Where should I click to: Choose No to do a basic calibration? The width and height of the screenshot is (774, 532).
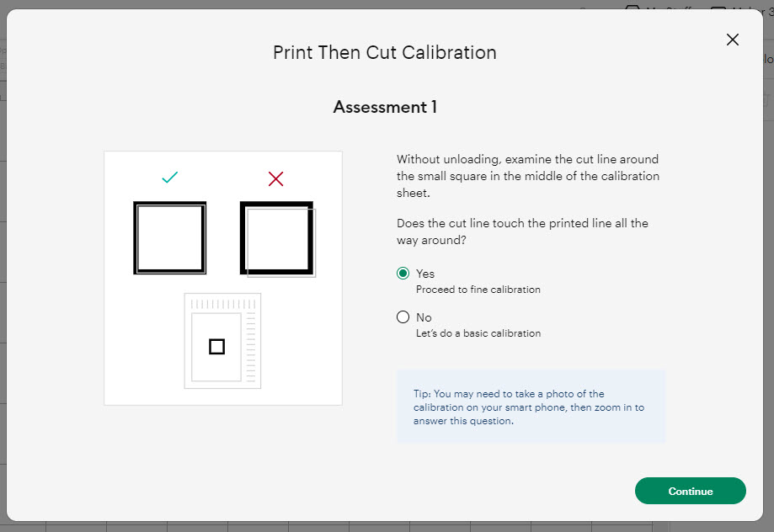[423, 317]
